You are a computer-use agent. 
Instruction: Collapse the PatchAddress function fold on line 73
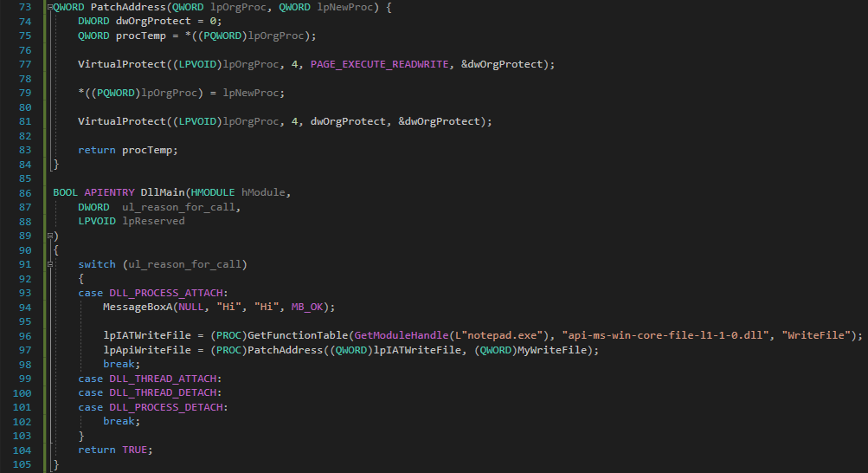point(50,7)
